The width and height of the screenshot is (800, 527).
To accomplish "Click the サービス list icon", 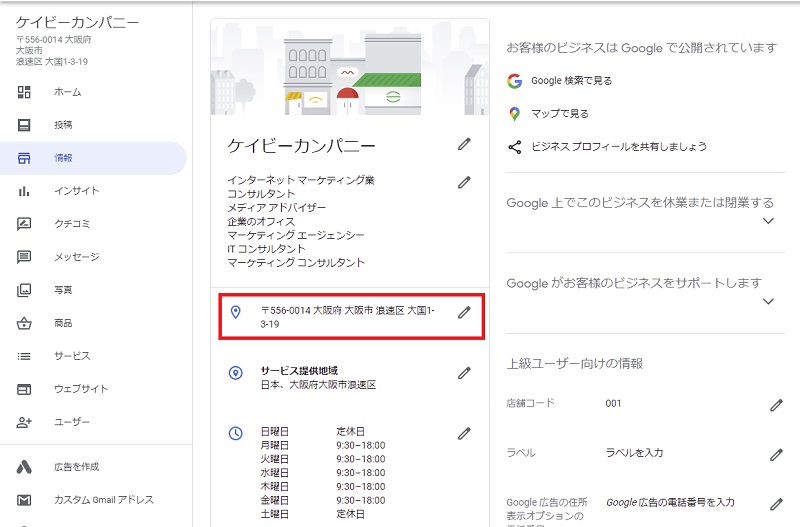I will (24, 356).
